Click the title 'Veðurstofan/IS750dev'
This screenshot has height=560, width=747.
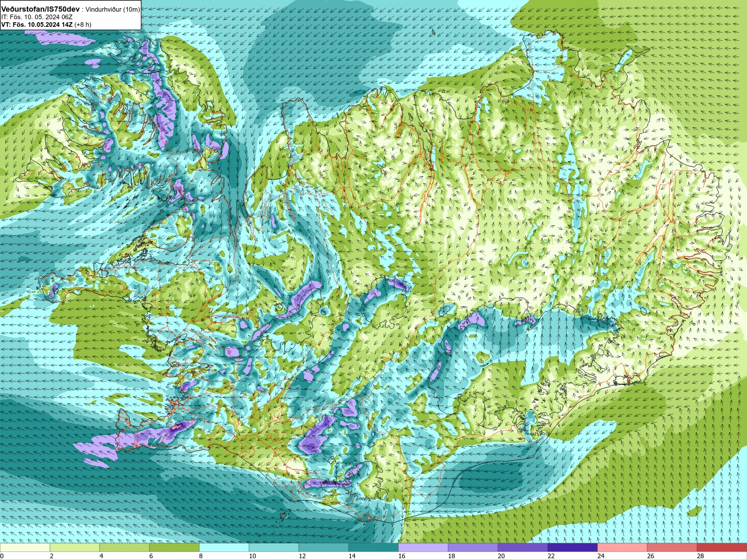40,9
